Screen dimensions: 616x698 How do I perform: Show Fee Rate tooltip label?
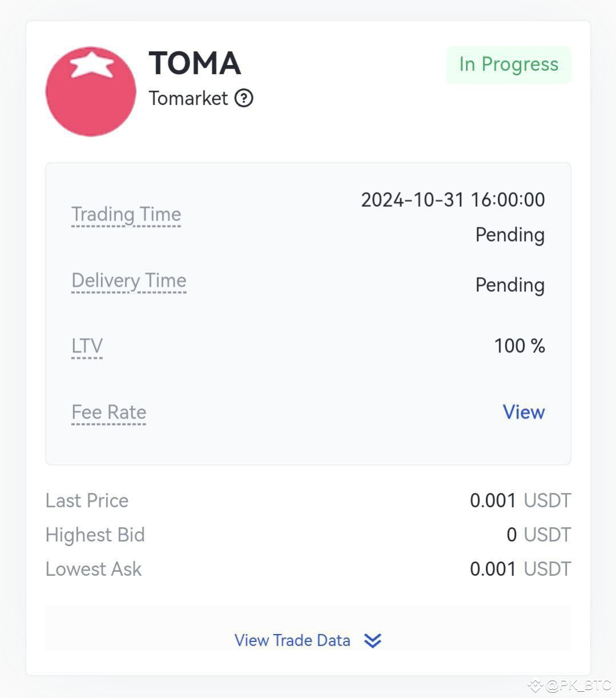109,412
